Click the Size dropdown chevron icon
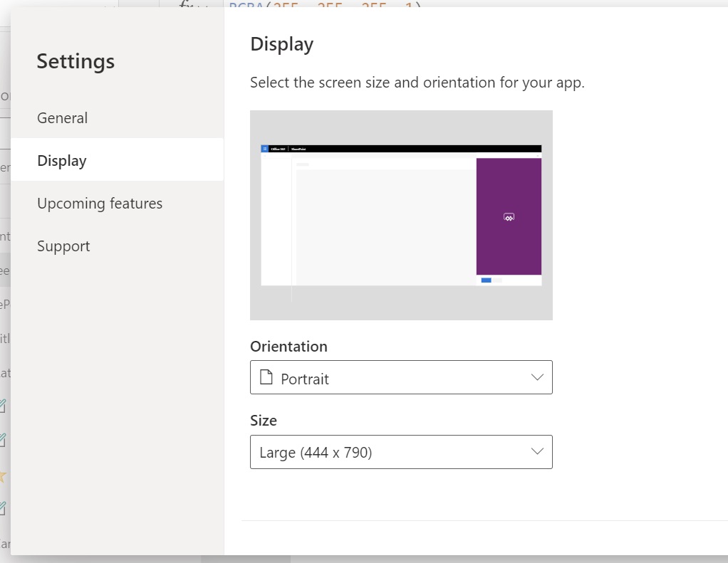Viewport: 728px width, 563px height. (537, 451)
